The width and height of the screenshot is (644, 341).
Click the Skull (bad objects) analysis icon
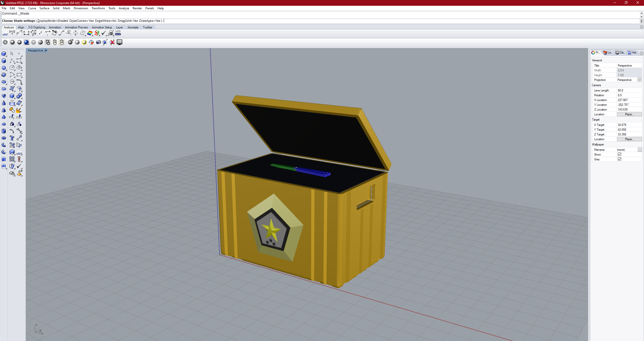111,33
